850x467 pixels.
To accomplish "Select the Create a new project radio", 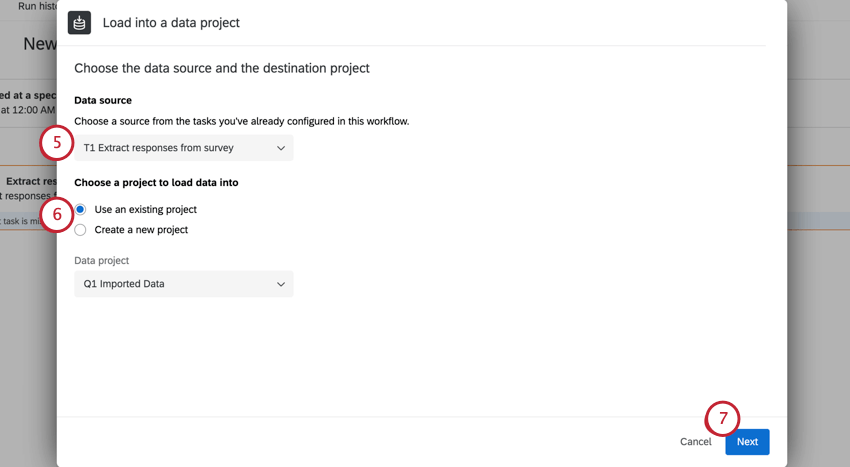I will (81, 230).
